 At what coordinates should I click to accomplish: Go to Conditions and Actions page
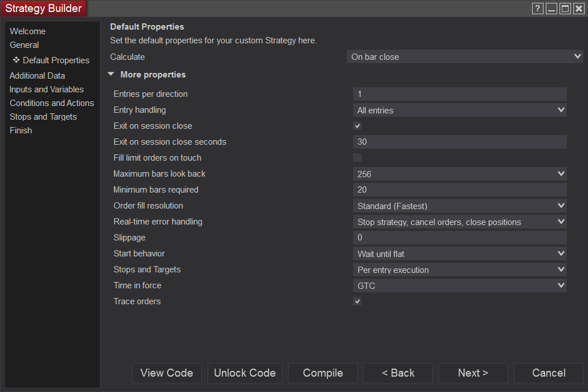pyautogui.click(x=52, y=103)
